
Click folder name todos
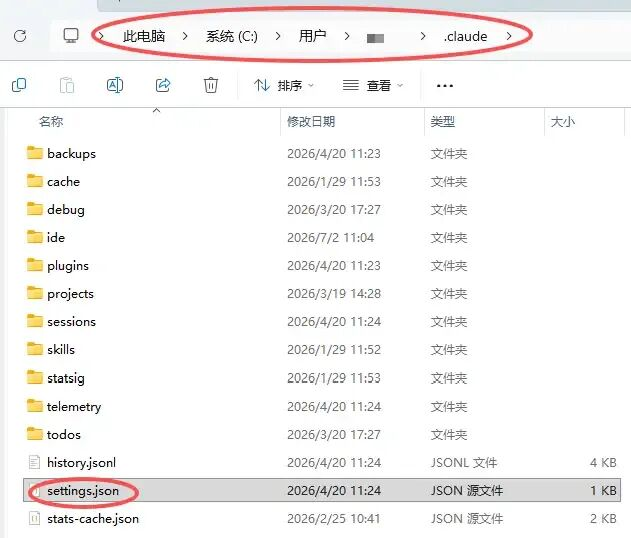click(64, 435)
